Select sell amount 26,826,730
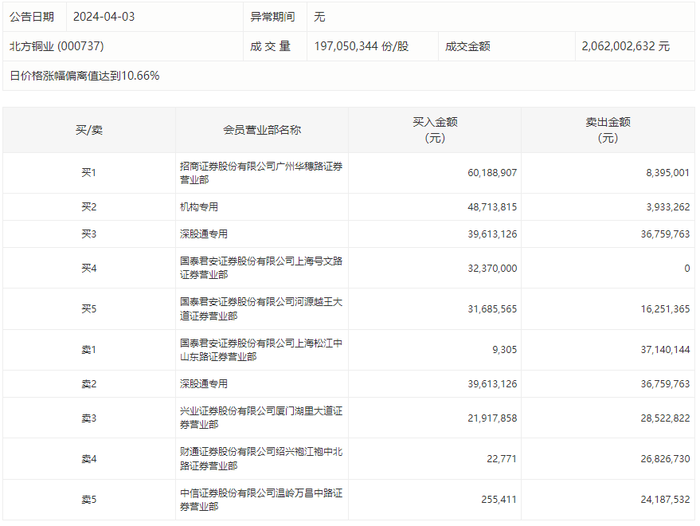This screenshot has width=700, height=526. coord(665,459)
